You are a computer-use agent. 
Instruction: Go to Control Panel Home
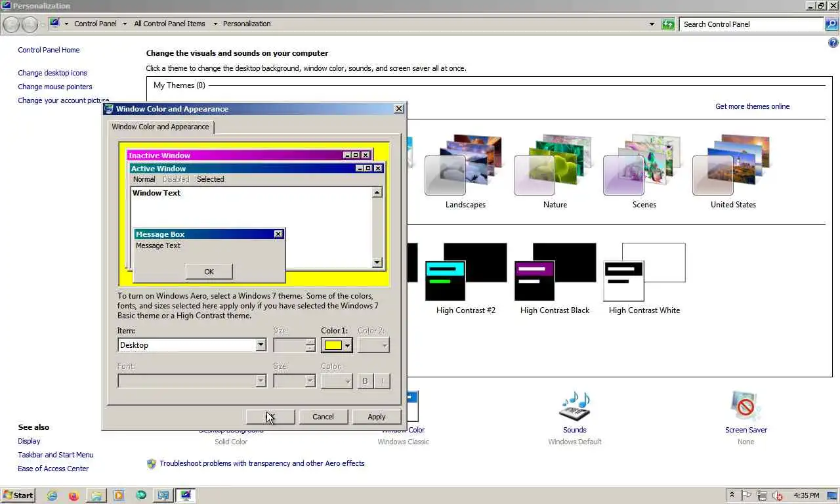pyautogui.click(x=49, y=50)
